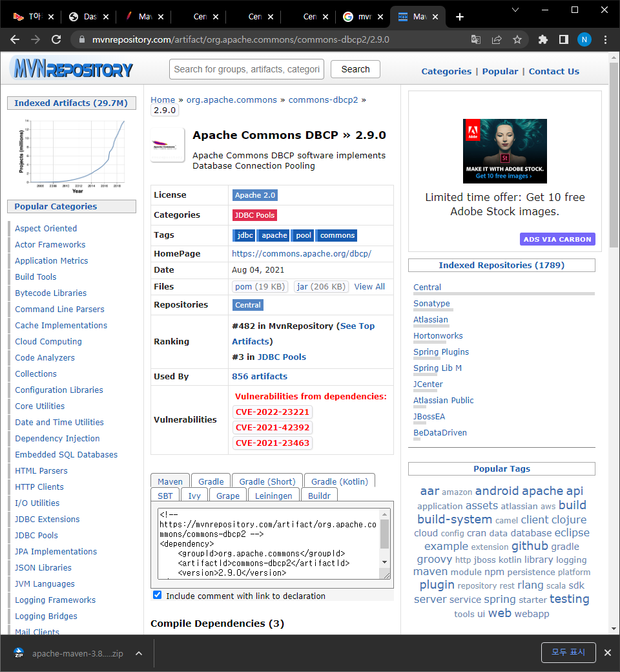
Task: Click the github popular tag
Action: pyautogui.click(x=530, y=546)
